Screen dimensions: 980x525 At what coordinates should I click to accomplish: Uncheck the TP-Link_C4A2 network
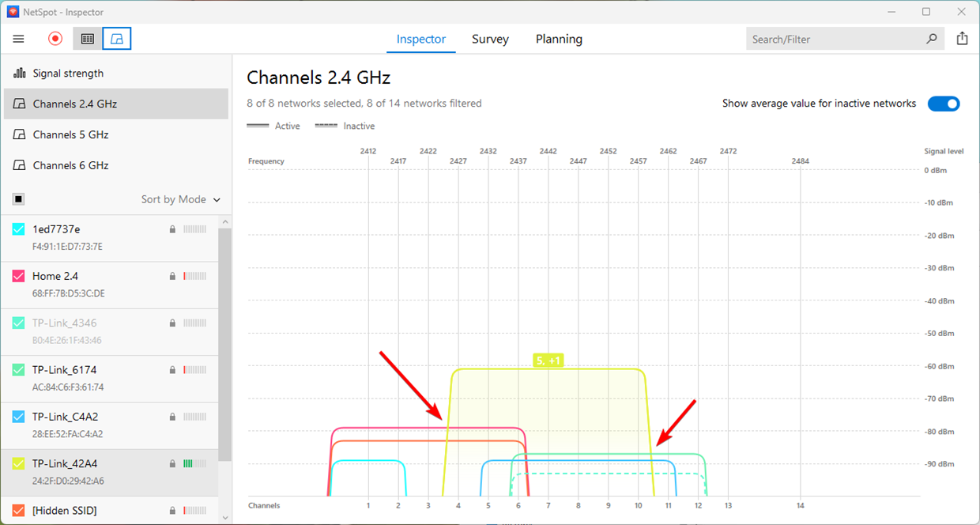coord(18,417)
